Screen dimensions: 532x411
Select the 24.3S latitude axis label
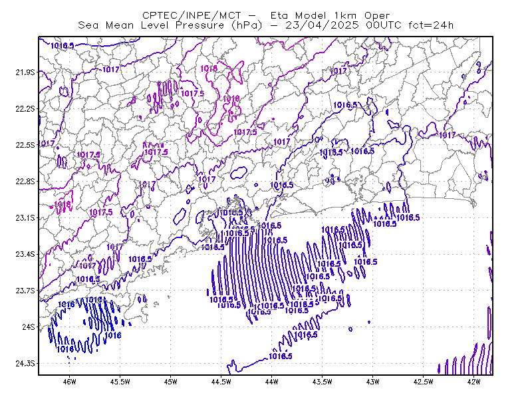coord(25,364)
